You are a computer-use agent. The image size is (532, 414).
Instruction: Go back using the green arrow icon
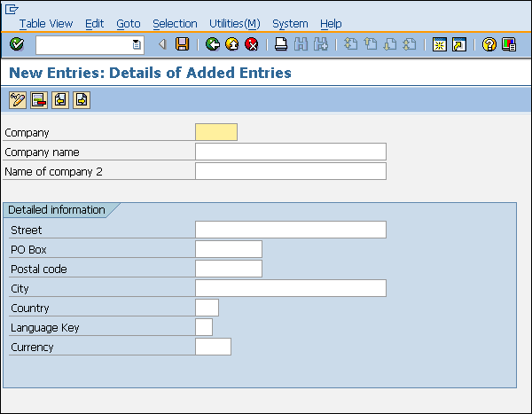212,44
